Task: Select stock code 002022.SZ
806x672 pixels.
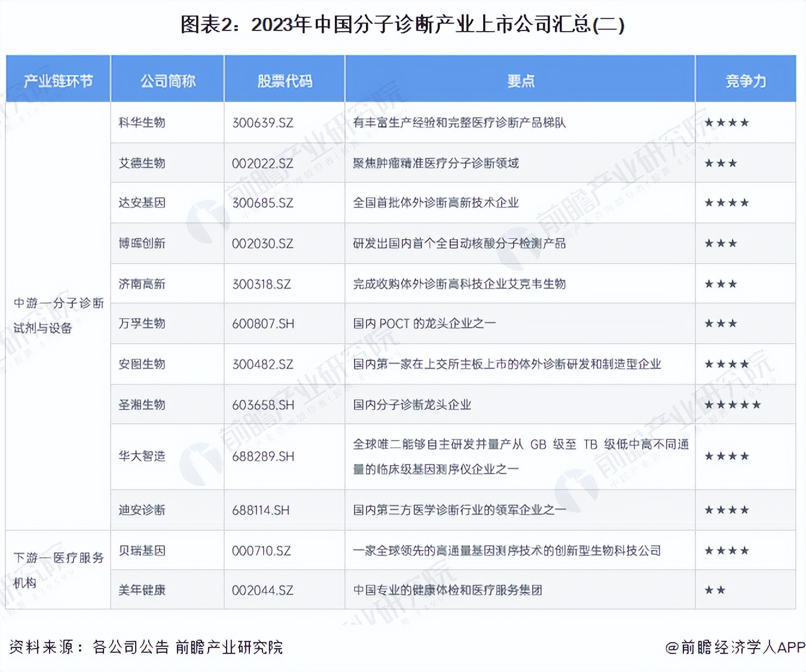Action: tap(262, 163)
